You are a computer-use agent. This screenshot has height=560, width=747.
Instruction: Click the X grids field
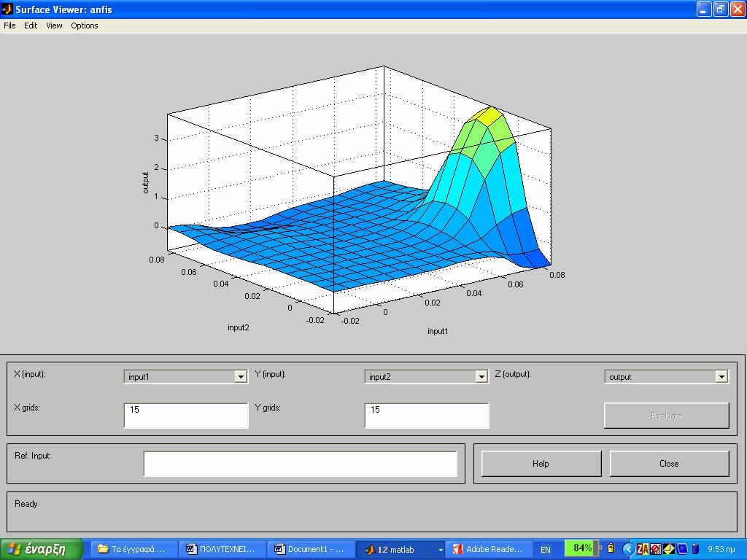click(186, 415)
